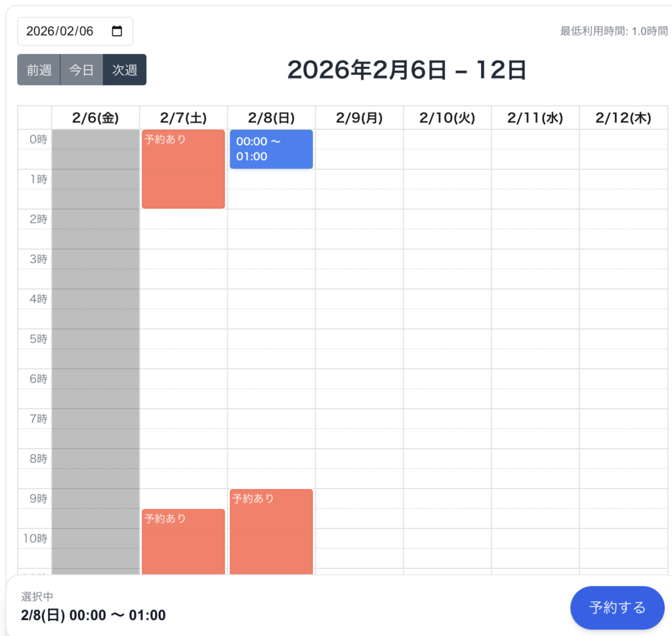Open the calendar picker icon in date field
This screenshot has width=672, height=636.
[x=117, y=32]
